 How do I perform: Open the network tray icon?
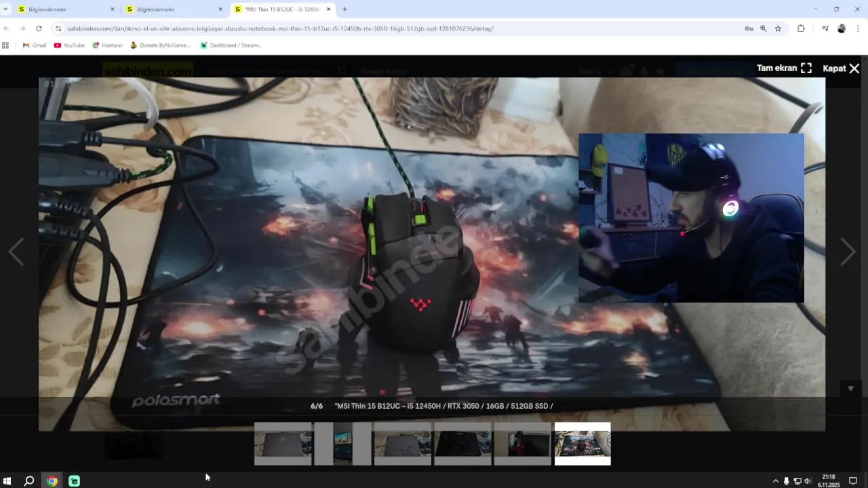tap(797, 481)
